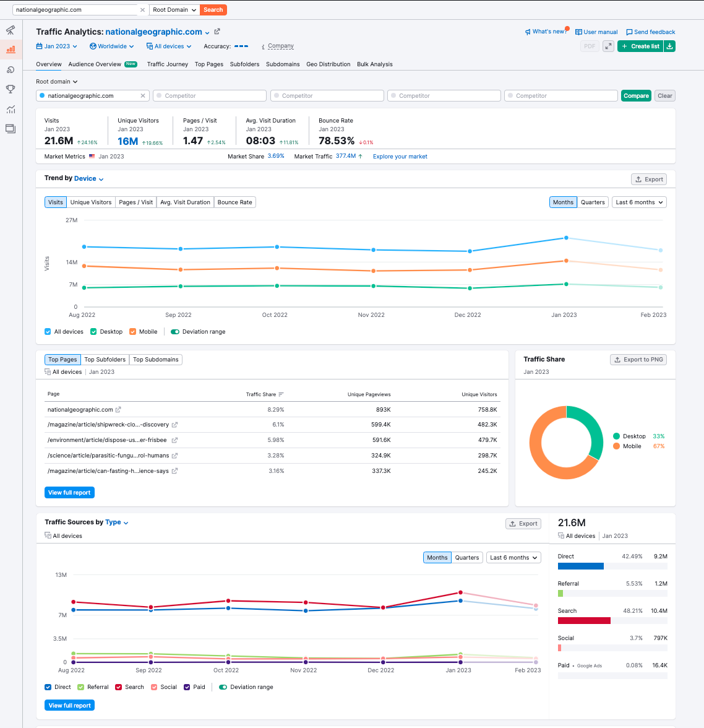The height and width of the screenshot is (728, 704).
Task: Click the first Competitor input field
Action: click(210, 95)
